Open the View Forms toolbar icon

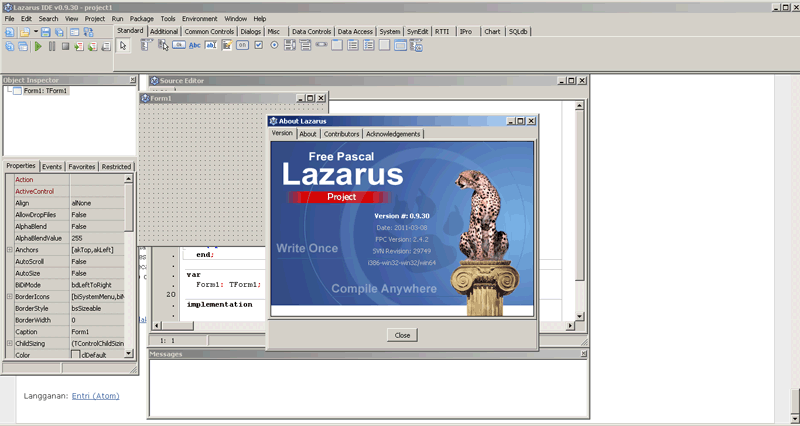point(23,46)
